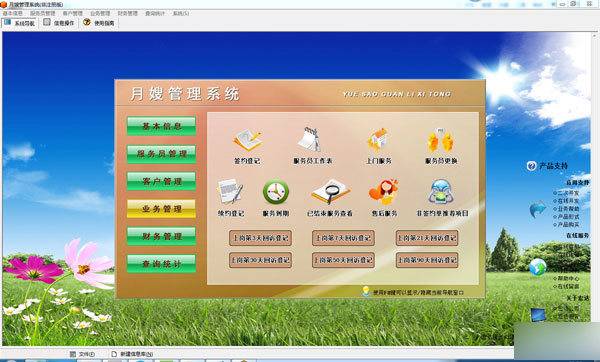Click the globe icon in right sidebar
This screenshot has height=362, width=600.
[x=538, y=267]
